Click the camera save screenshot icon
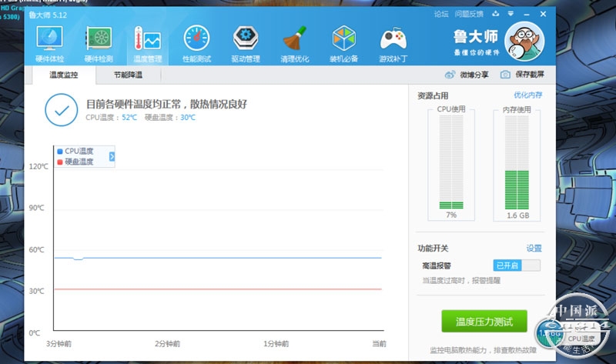This screenshot has height=364, width=616. (505, 74)
